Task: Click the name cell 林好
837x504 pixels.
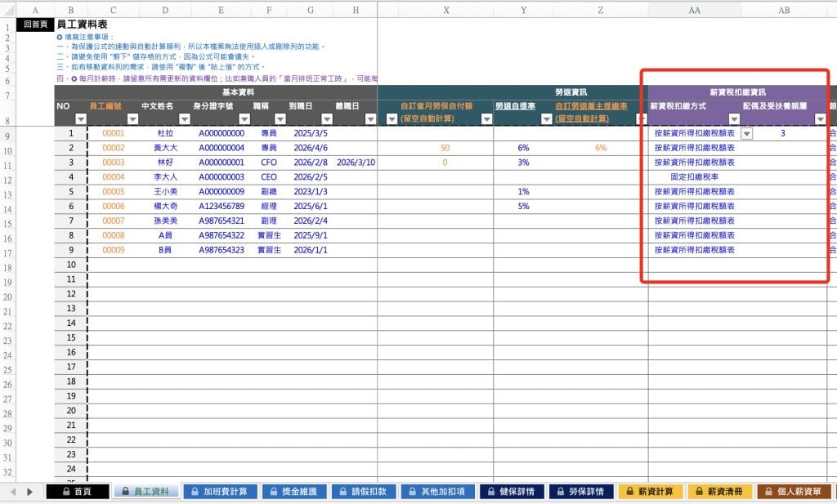Action: pos(165,162)
